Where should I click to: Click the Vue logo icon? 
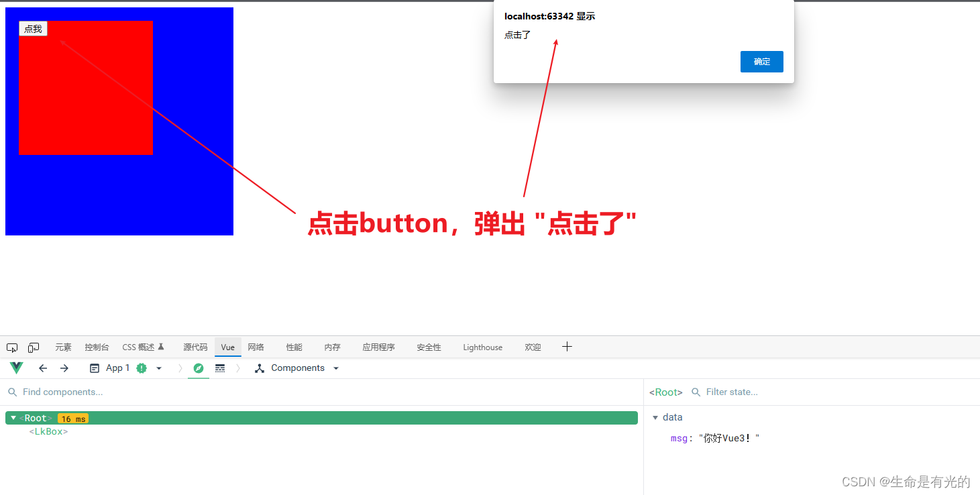(x=17, y=368)
